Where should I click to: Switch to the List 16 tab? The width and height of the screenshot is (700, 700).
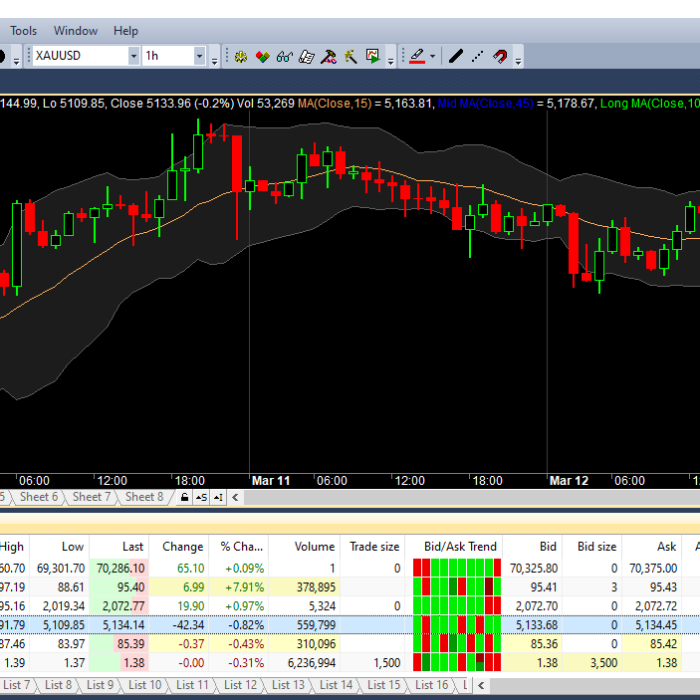point(431,685)
